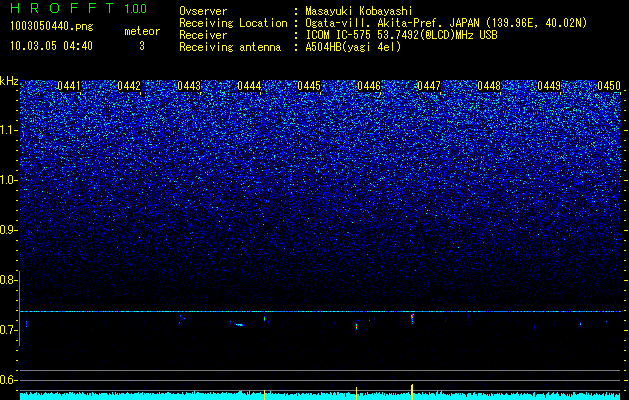Image resolution: width=629 pixels, height=400 pixels.
Task: Click the 0447 time label
Action: (x=429, y=86)
